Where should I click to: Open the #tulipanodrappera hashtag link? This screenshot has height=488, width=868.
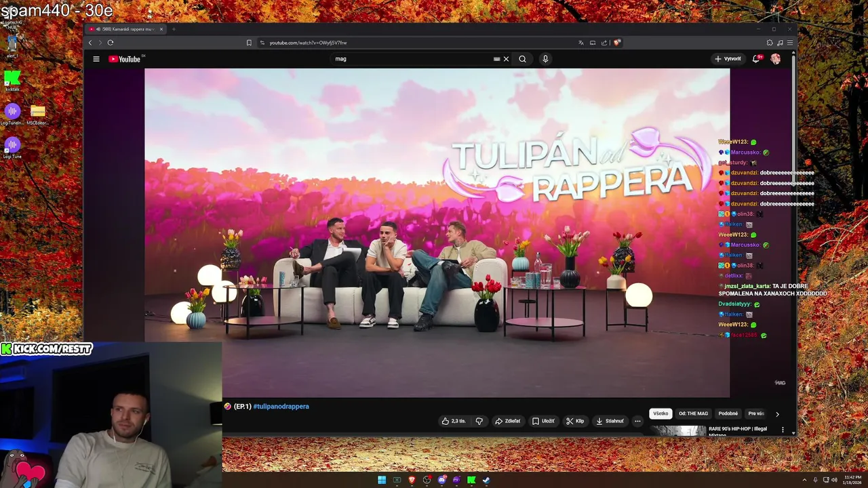click(281, 407)
